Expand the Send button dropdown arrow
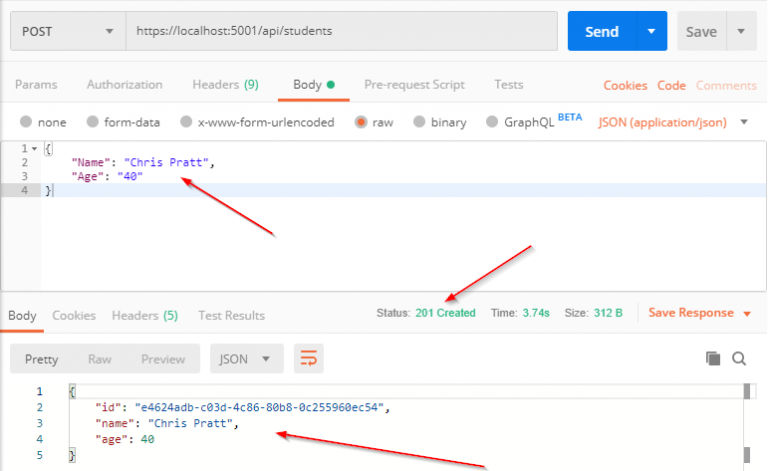The height and width of the screenshot is (471, 768). point(651,31)
